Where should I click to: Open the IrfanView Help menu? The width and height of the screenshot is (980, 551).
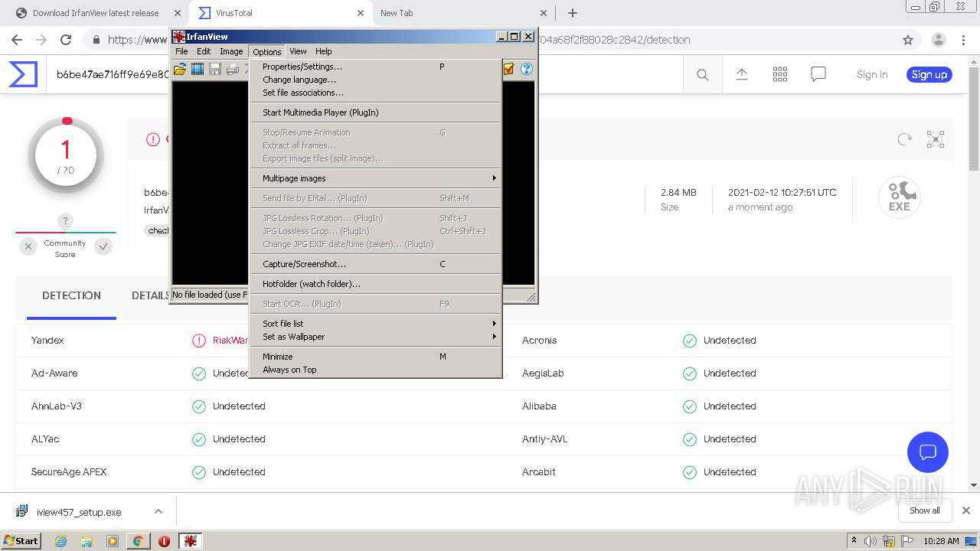coord(324,51)
